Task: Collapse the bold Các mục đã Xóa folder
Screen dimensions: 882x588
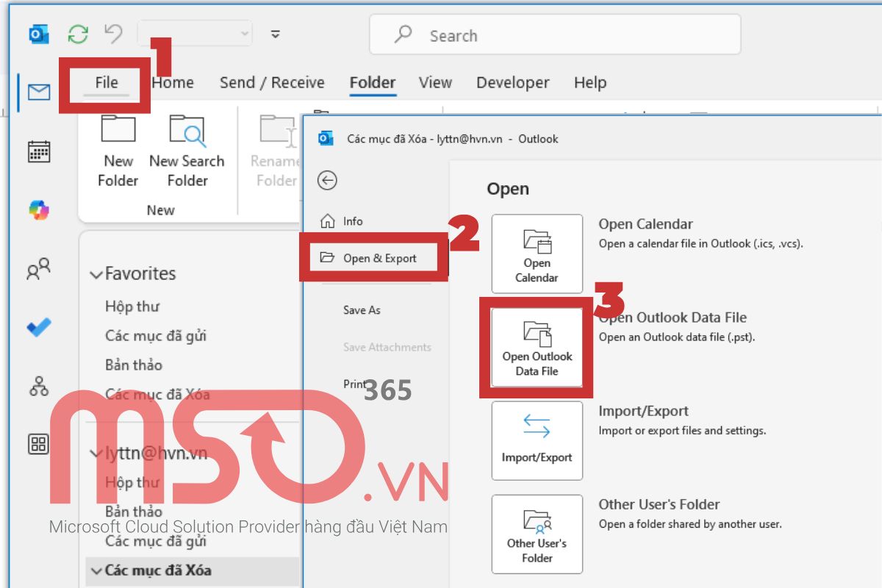Action: [x=96, y=570]
